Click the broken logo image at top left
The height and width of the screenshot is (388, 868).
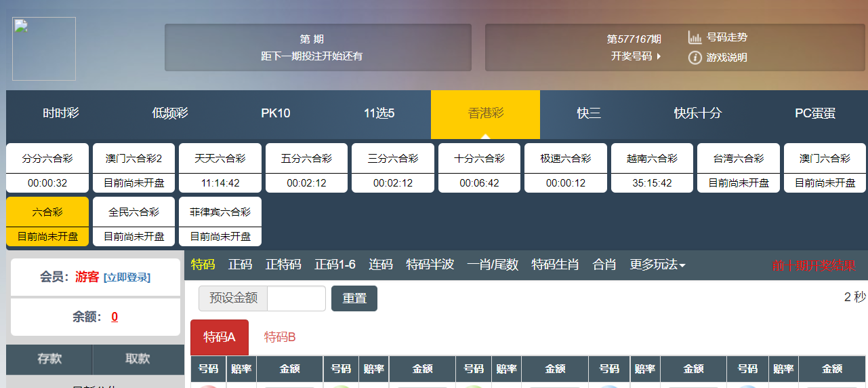44,49
